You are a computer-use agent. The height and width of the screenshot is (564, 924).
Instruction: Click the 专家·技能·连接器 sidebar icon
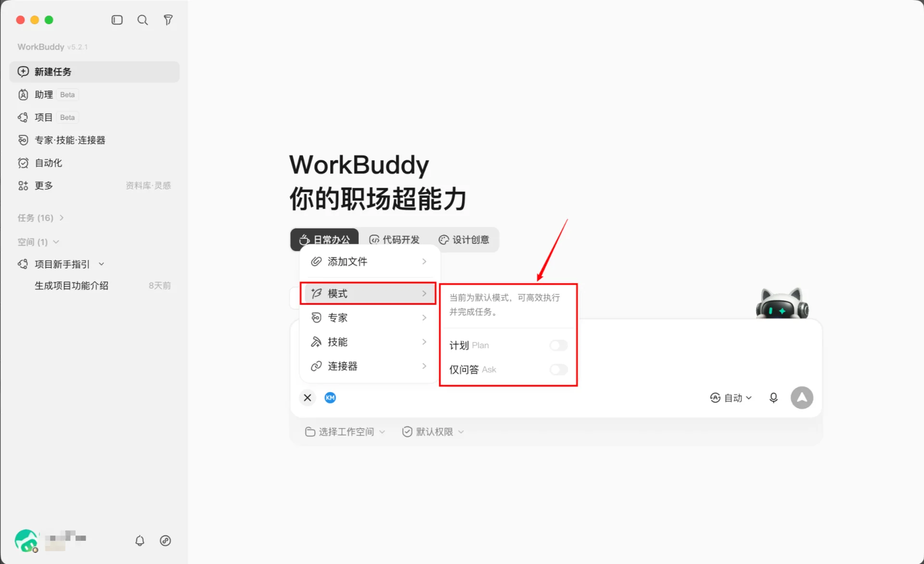coord(23,140)
